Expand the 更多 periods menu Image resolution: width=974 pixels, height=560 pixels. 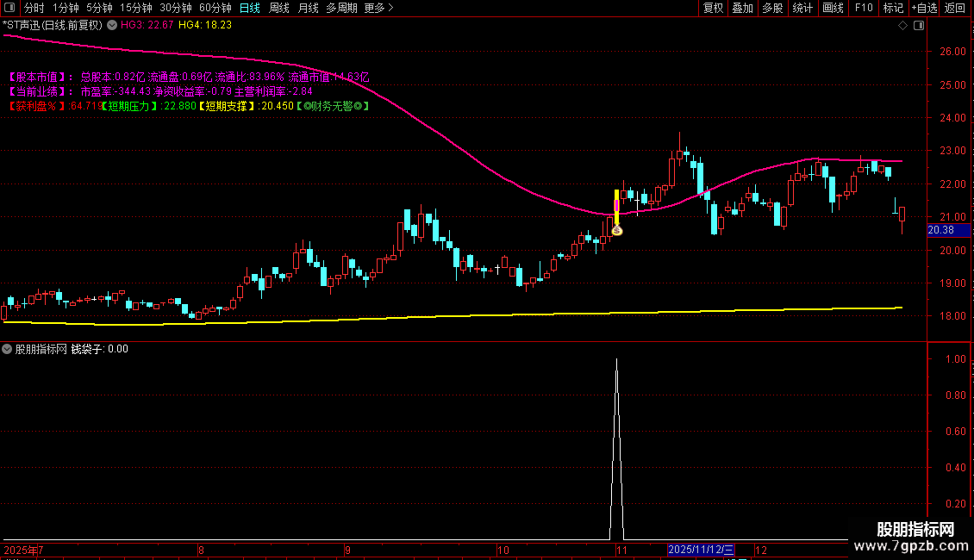379,8
